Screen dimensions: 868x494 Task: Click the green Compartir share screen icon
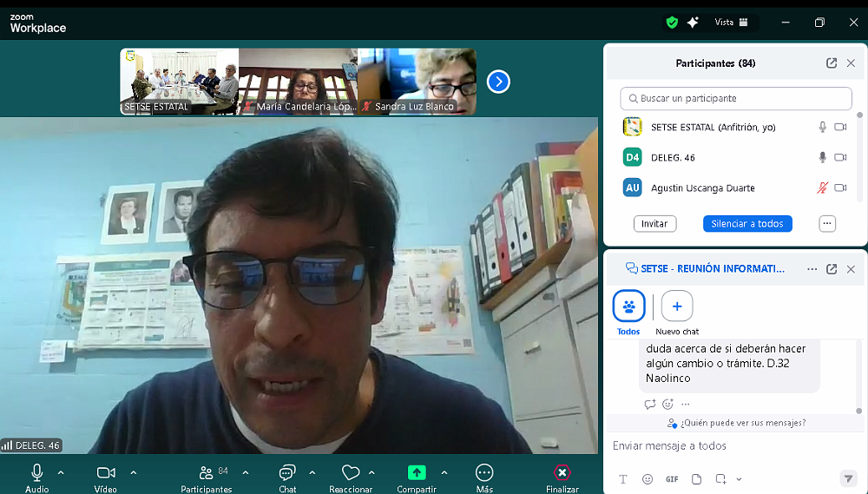click(x=417, y=473)
